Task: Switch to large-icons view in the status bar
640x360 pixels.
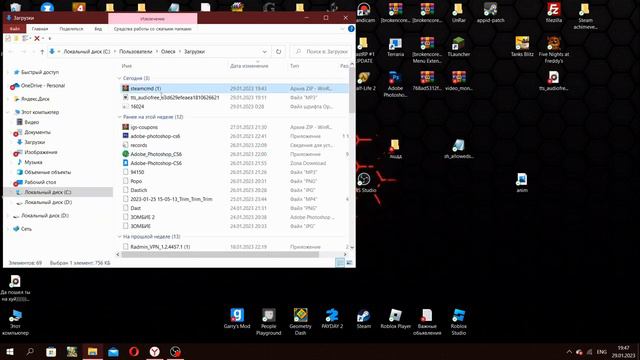Action: coord(349,263)
